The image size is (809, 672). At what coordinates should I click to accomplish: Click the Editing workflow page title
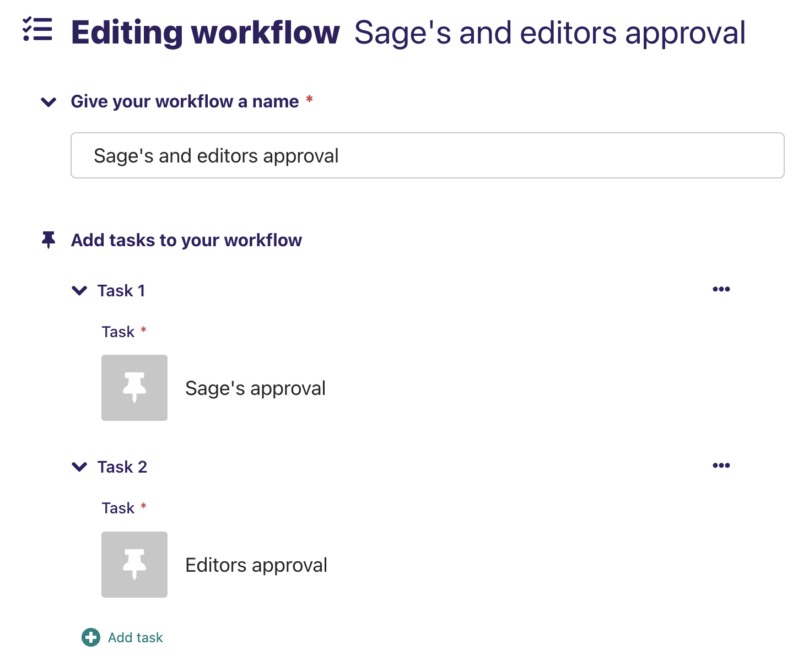(x=205, y=32)
